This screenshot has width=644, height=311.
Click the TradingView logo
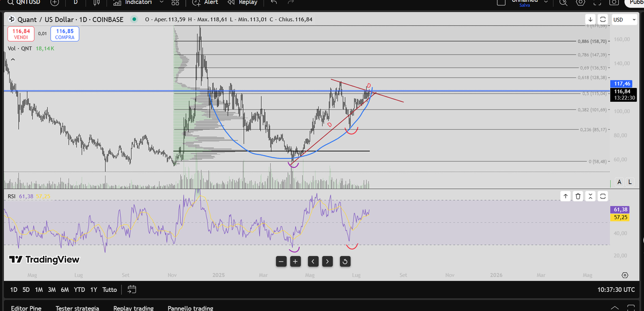[44, 260]
